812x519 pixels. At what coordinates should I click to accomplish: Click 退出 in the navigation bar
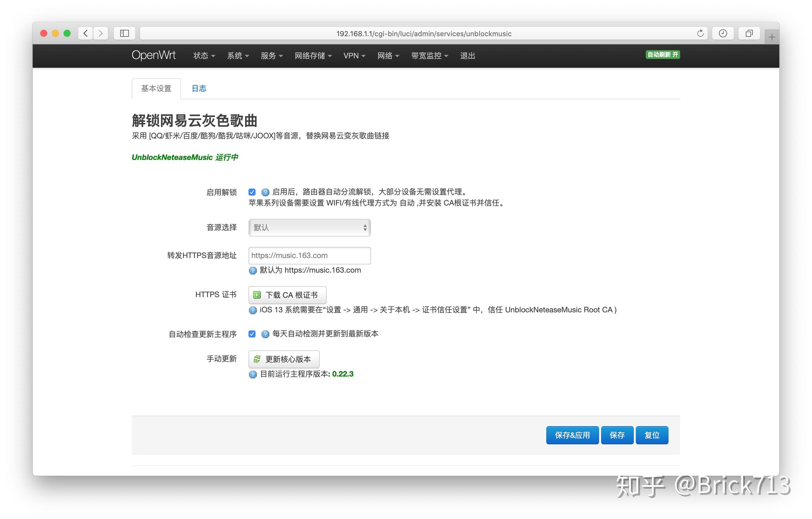[x=467, y=56]
